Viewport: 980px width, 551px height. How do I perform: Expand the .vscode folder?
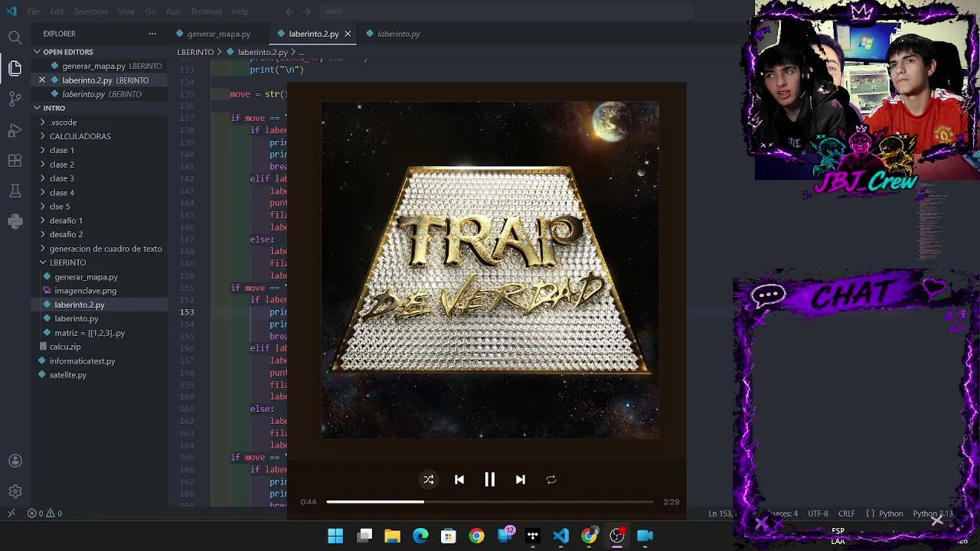coord(100,122)
